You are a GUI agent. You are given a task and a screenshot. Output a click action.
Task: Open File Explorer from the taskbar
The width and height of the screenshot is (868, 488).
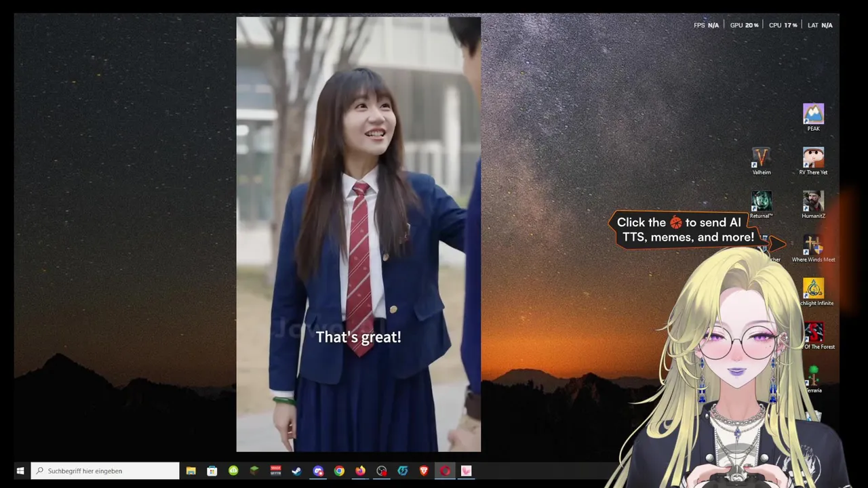pos(191,470)
